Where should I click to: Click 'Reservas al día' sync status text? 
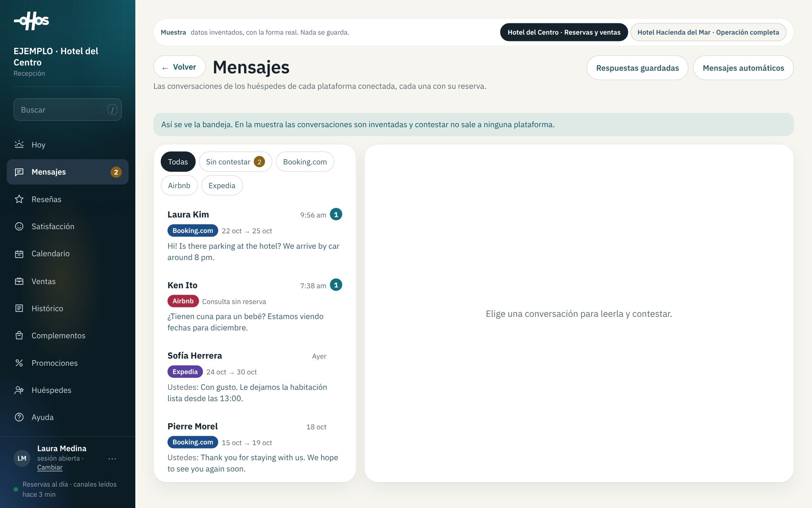coord(70,489)
